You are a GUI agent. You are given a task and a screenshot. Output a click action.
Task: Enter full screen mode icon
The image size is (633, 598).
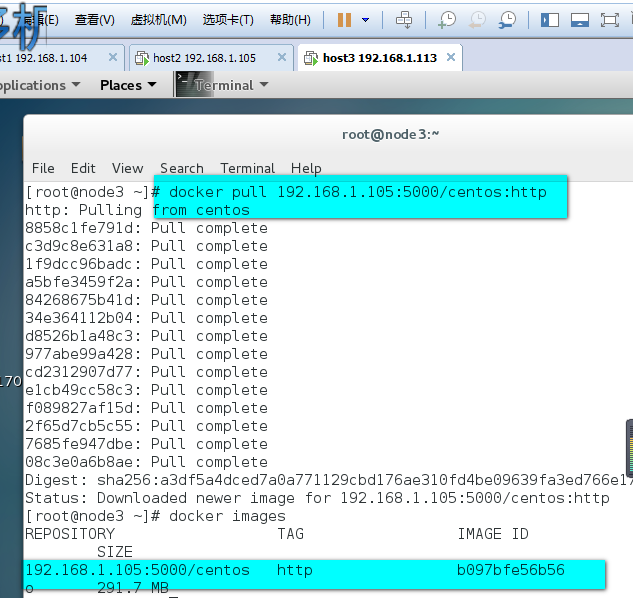click(610, 20)
